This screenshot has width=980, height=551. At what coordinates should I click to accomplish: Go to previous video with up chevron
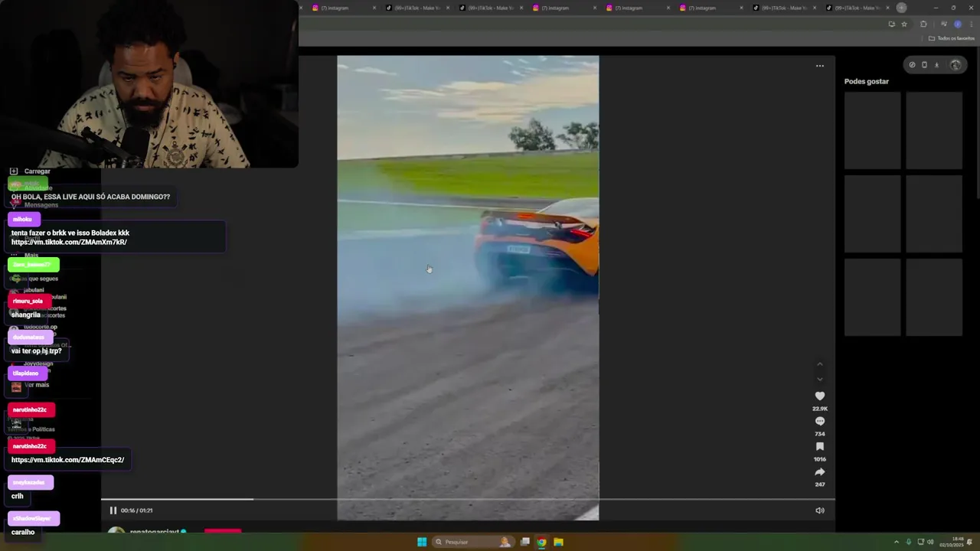click(820, 364)
